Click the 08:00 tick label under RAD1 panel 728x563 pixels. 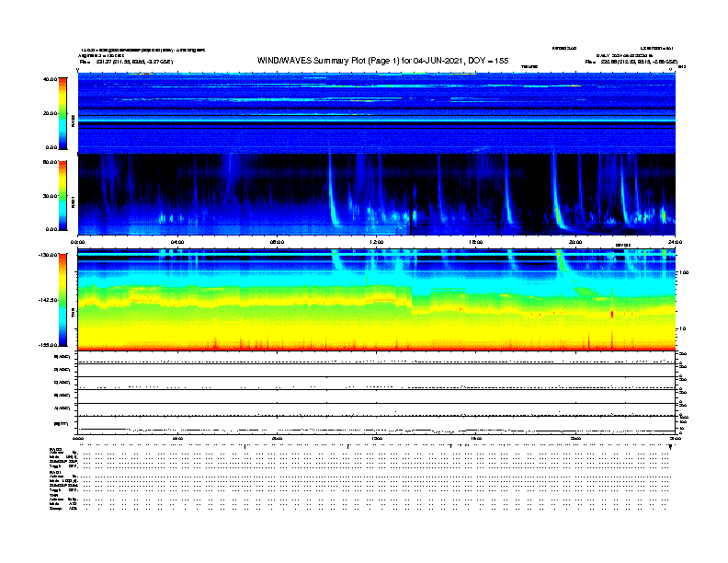(278, 242)
